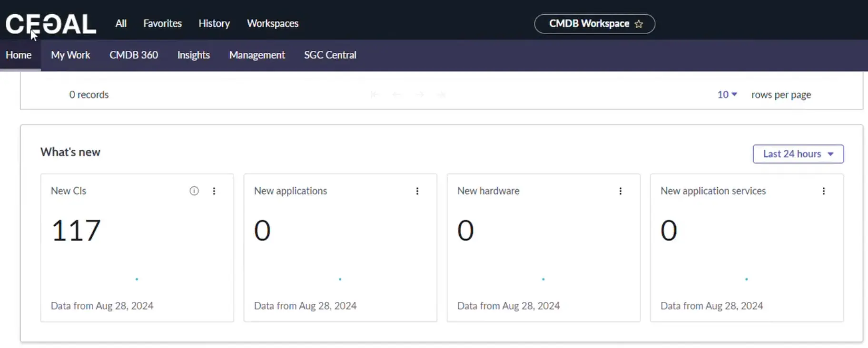The width and height of the screenshot is (868, 348).
Task: Expand the Last 24 hours time filter
Action: click(798, 154)
